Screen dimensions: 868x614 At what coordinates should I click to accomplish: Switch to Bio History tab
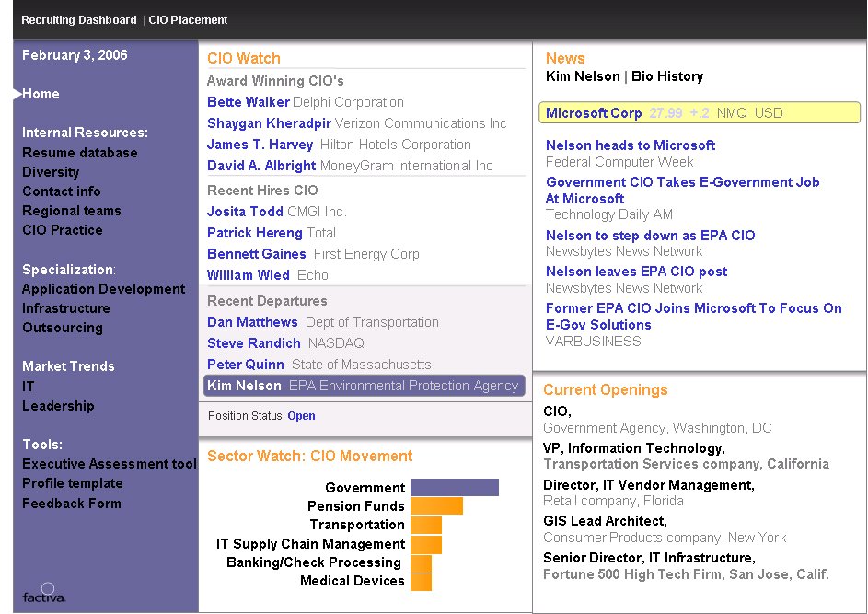[667, 76]
